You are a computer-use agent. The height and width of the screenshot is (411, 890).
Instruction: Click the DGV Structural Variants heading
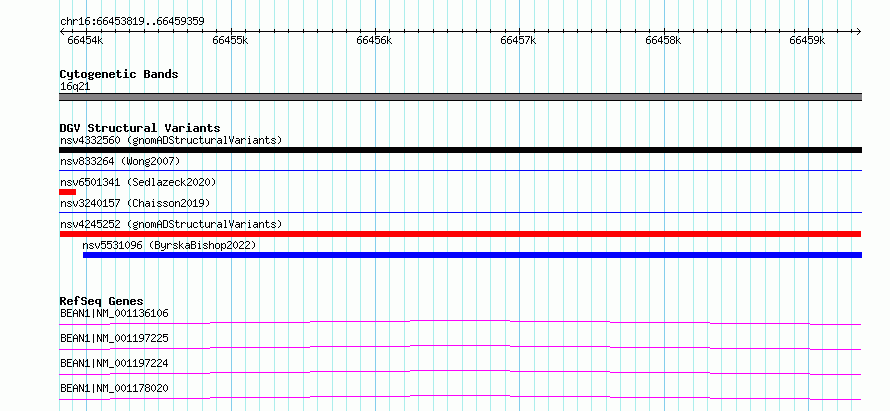click(140, 128)
